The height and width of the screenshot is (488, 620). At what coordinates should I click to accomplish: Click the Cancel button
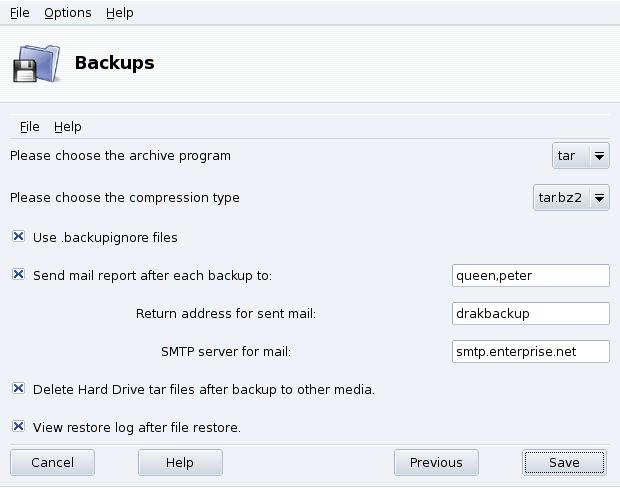[53, 462]
